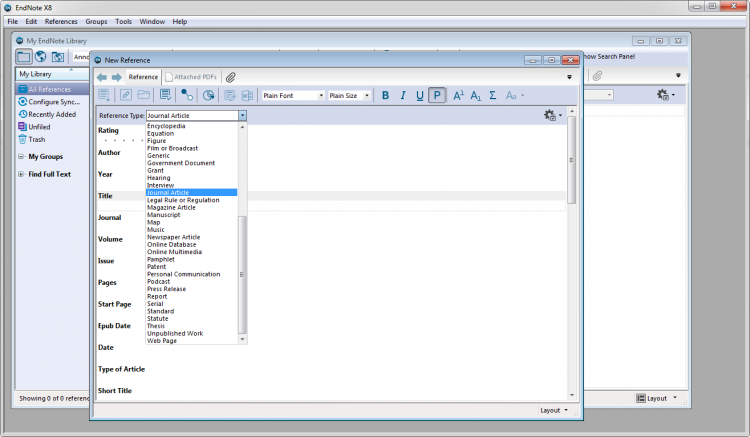Click paperclip icon in library window's right panel

tap(597, 76)
